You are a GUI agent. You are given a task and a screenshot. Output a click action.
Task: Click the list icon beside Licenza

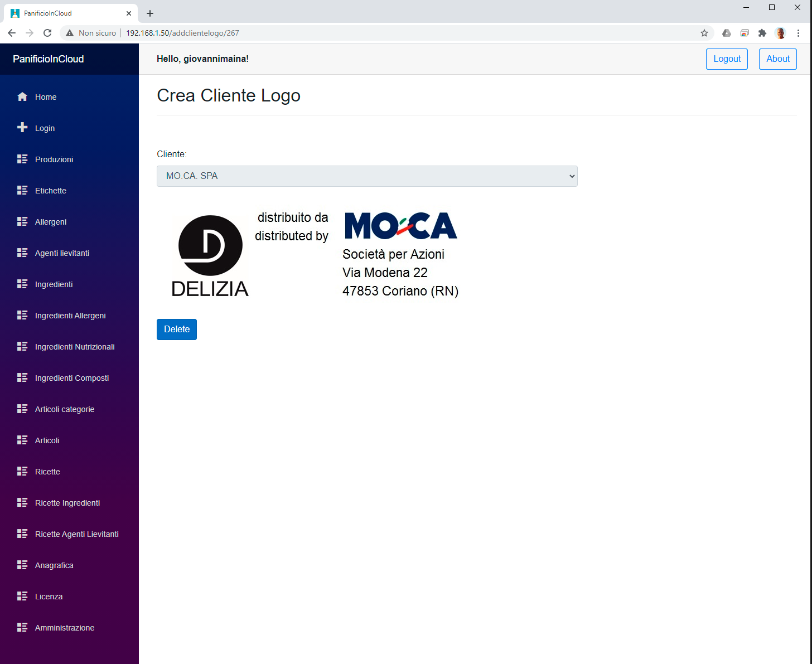22,596
